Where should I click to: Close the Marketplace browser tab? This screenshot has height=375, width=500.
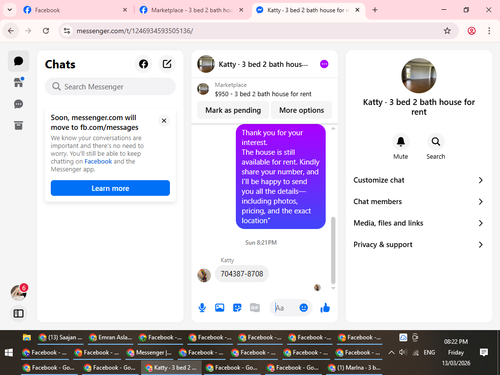[x=241, y=10]
